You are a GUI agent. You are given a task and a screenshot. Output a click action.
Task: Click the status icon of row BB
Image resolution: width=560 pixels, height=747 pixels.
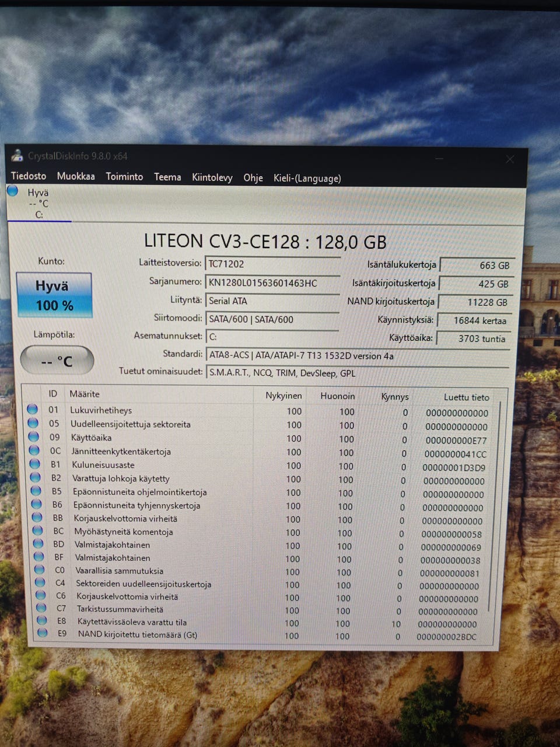[37, 517]
